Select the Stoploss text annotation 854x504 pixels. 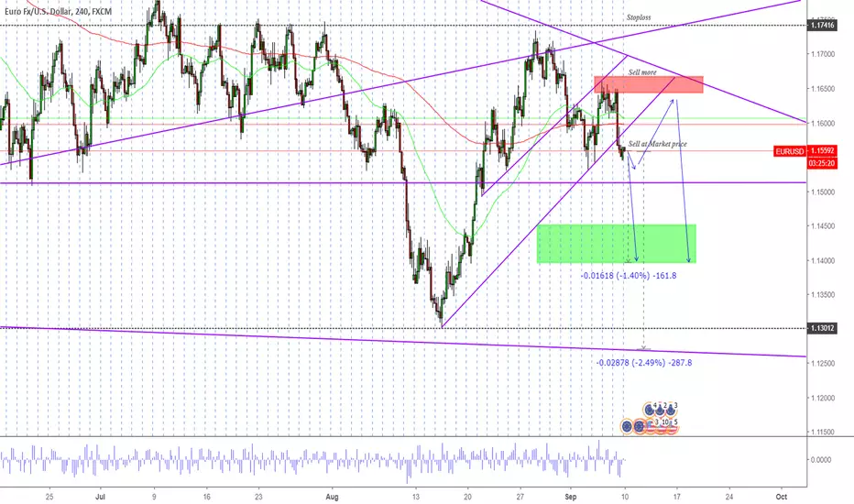[639, 17]
